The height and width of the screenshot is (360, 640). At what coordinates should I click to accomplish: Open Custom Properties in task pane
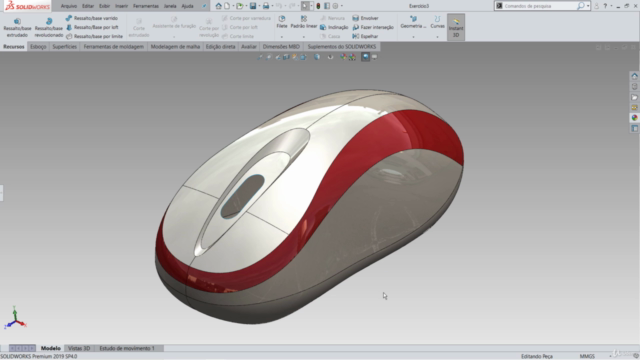pyautogui.click(x=634, y=128)
